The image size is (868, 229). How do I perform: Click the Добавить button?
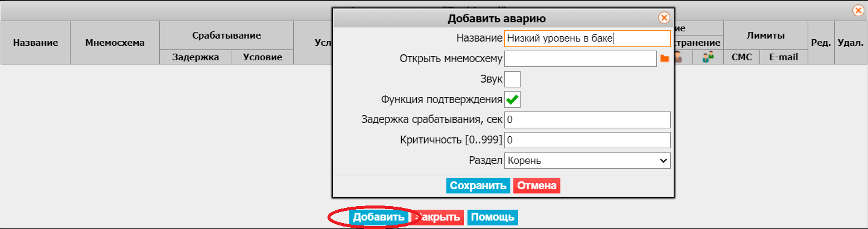378,217
